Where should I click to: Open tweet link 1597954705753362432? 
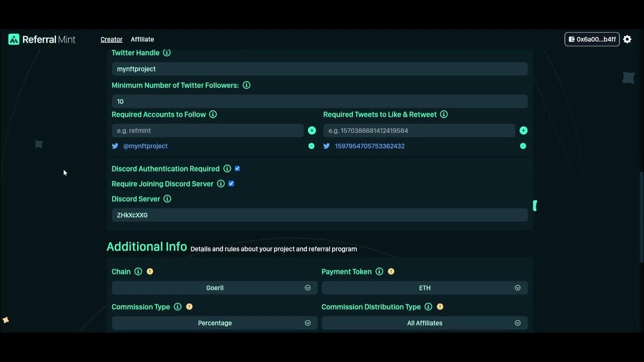coord(370,146)
